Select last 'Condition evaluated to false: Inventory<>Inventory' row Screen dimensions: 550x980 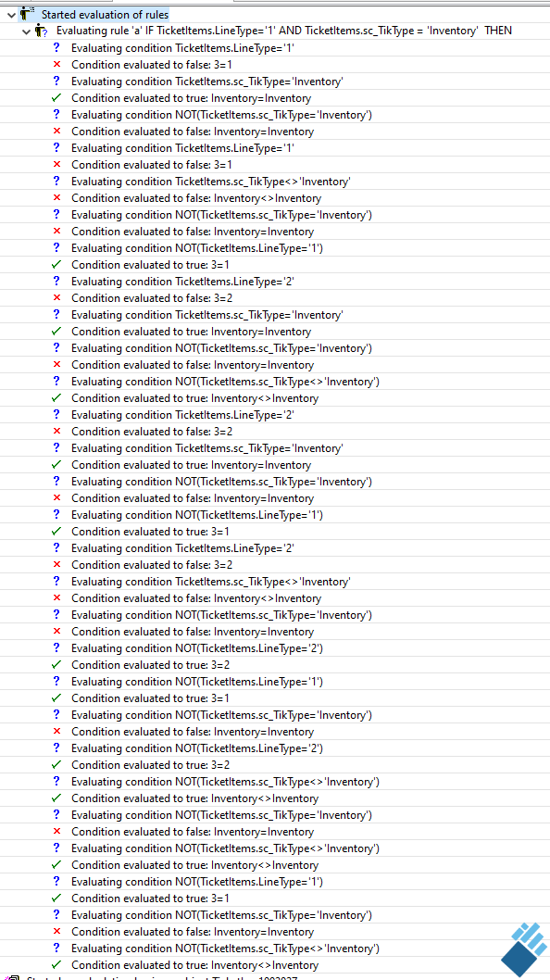pyautogui.click(x=196, y=598)
